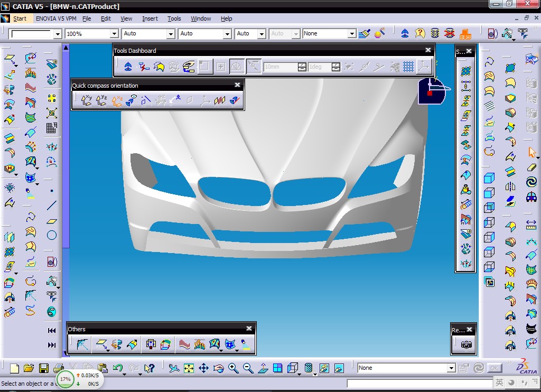This screenshot has width=541, height=392.
Task: Click the Normal View icon
Action: 263,368
